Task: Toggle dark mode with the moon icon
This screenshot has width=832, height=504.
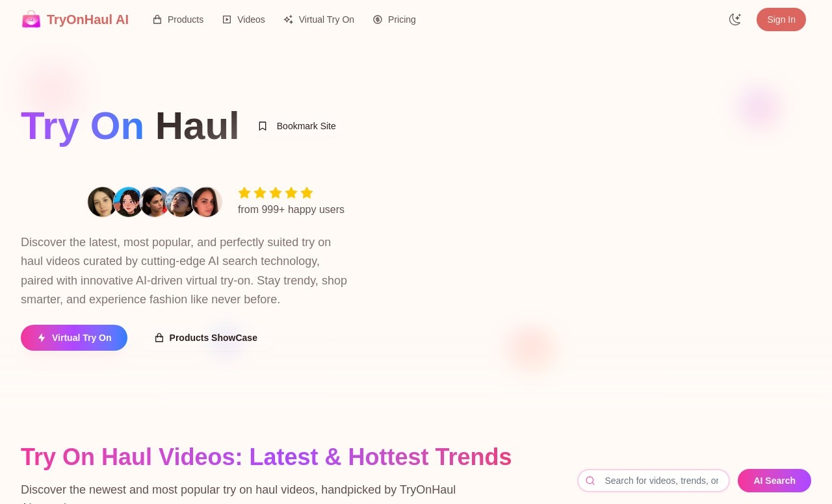Action: (735, 19)
